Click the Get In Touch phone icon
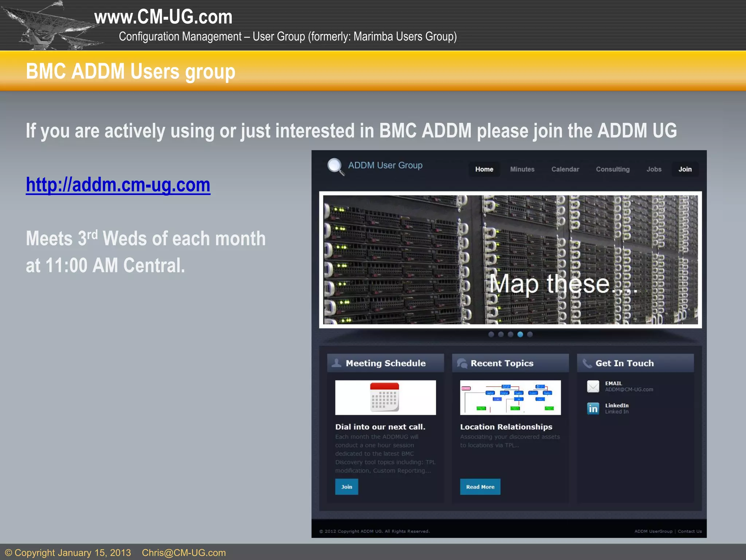The width and height of the screenshot is (746, 560). [x=587, y=363]
